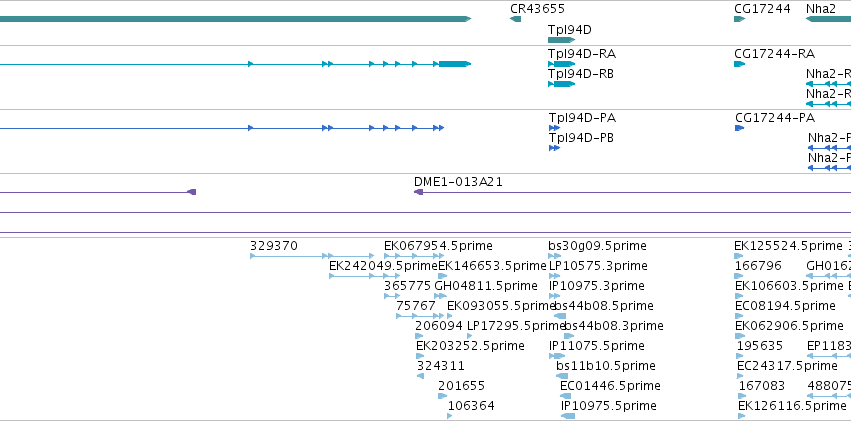851x421 pixels.
Task: Select the IP10975.3prime EST
Action: pos(554,296)
